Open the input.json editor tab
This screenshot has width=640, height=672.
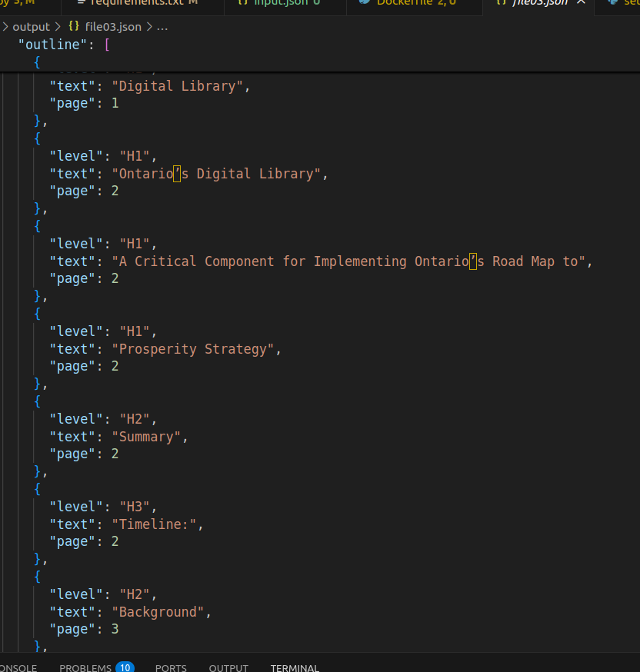click(285, 5)
